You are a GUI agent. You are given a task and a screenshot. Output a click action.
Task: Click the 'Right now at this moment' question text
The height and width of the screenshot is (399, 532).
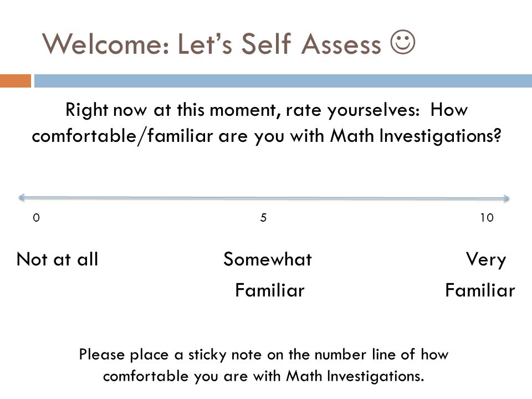click(x=267, y=123)
